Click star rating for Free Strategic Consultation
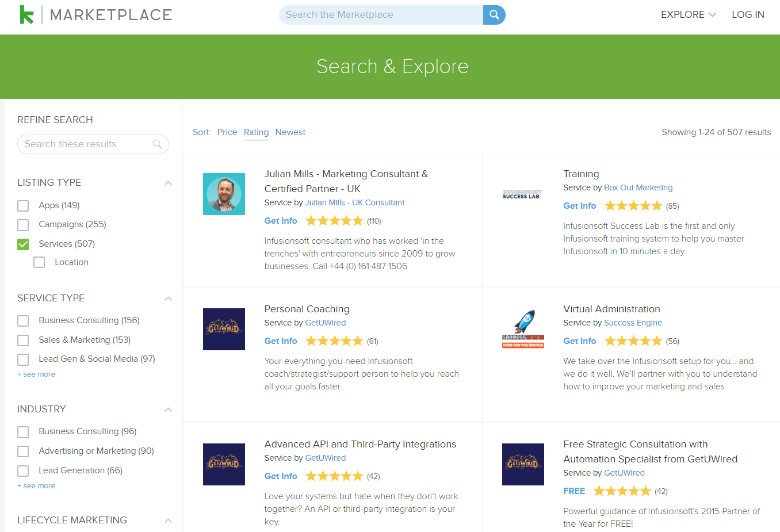 click(x=622, y=491)
